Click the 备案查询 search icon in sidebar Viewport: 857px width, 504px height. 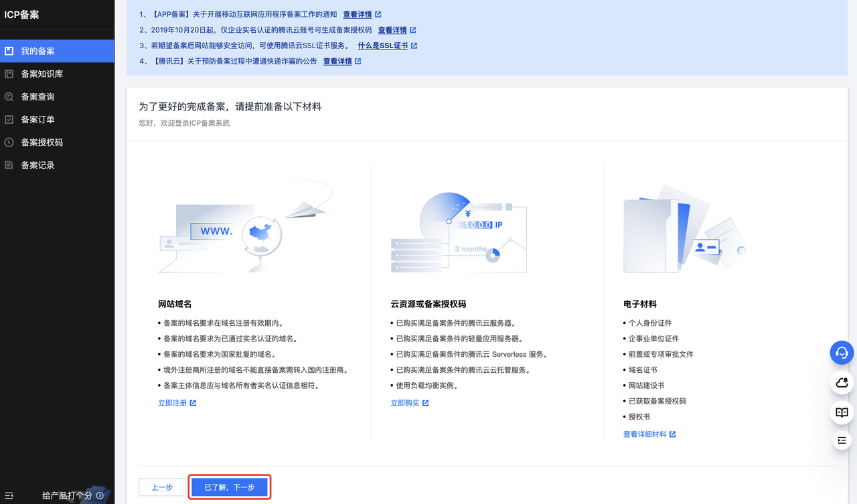click(x=9, y=96)
